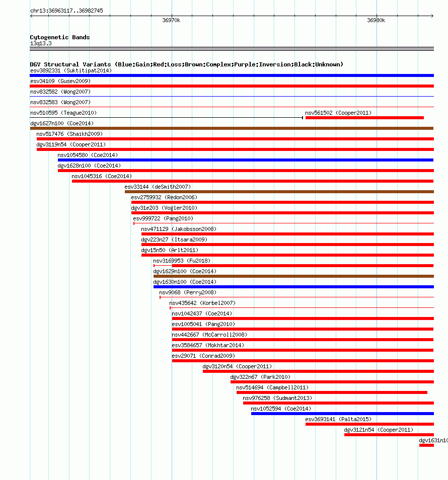Click the 36970k ruler tick label

point(171,20)
